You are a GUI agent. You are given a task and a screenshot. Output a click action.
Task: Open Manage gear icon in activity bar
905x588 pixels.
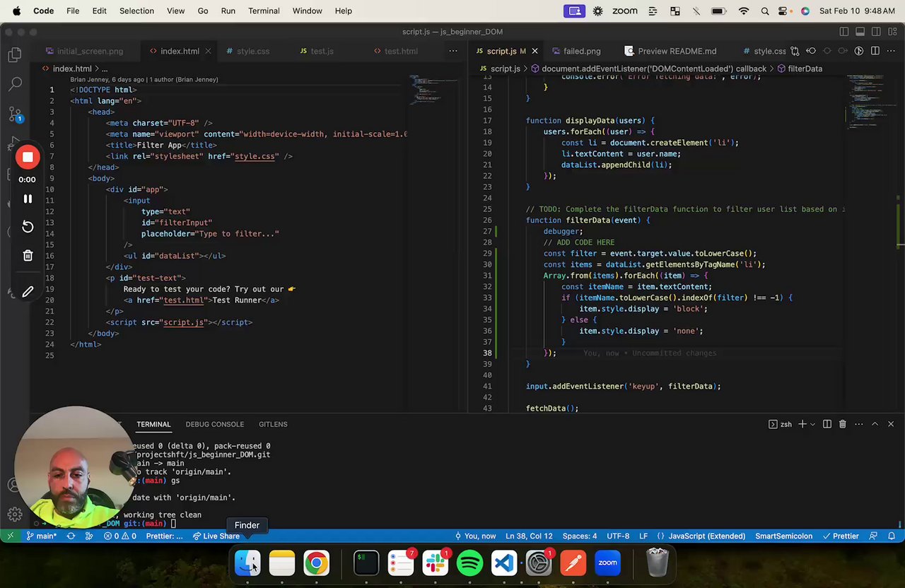(15, 514)
